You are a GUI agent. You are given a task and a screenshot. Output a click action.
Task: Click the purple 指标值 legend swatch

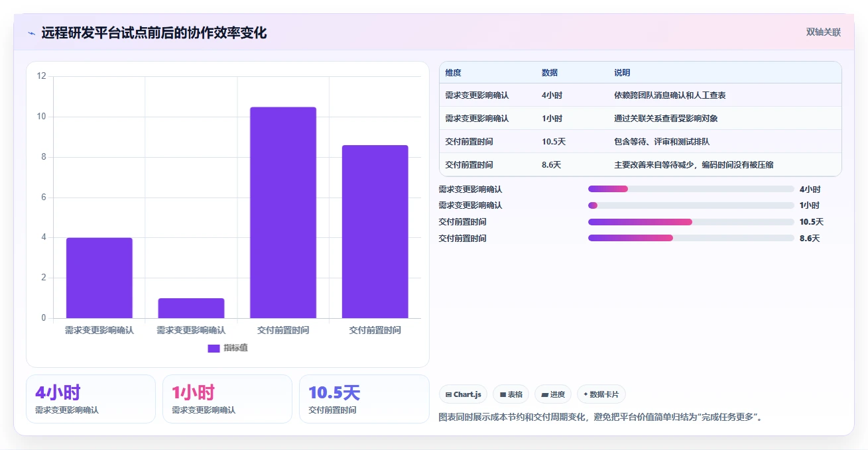(214, 349)
